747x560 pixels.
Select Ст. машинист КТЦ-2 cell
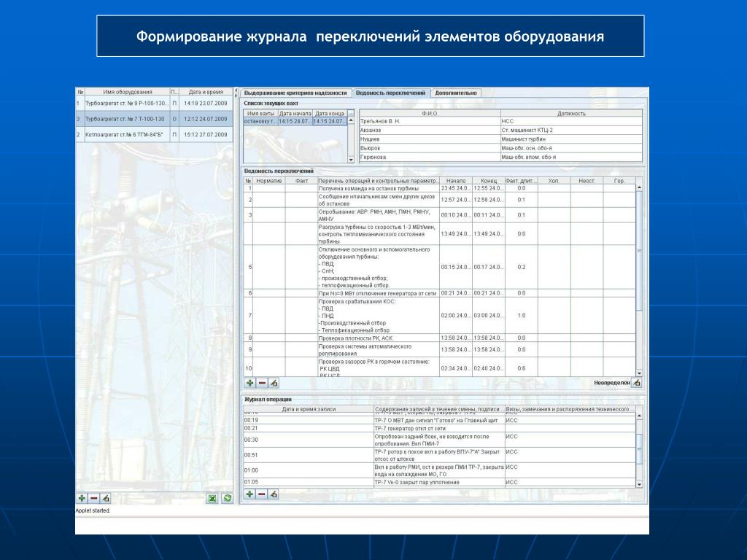(x=571, y=130)
